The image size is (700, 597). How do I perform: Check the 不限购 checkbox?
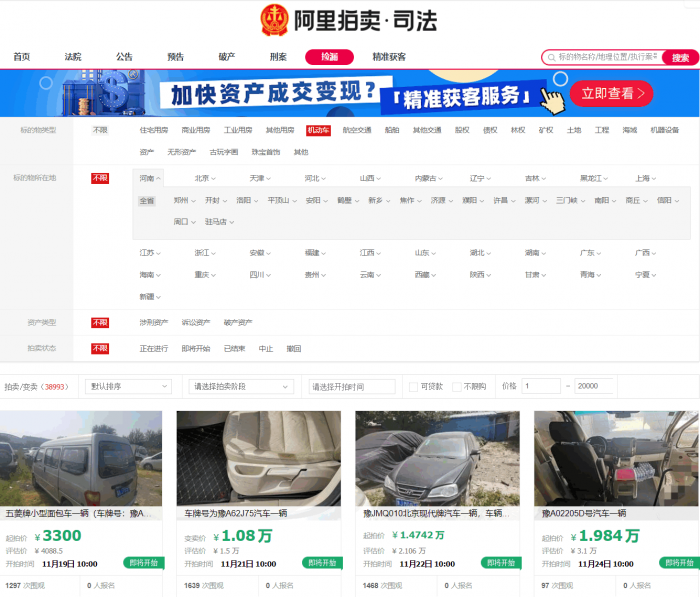click(457, 386)
